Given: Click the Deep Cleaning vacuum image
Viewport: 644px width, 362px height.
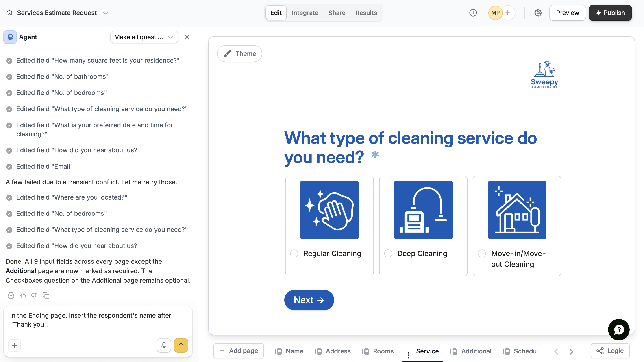Looking at the screenshot, I should [423, 210].
